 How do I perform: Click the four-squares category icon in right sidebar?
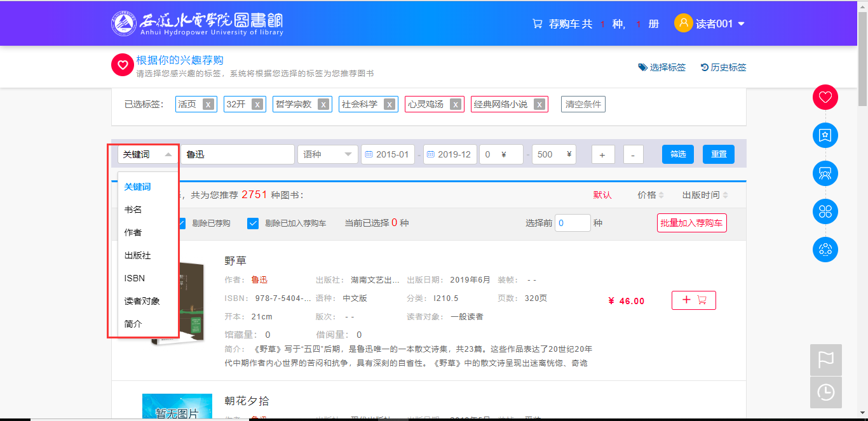pos(825,211)
